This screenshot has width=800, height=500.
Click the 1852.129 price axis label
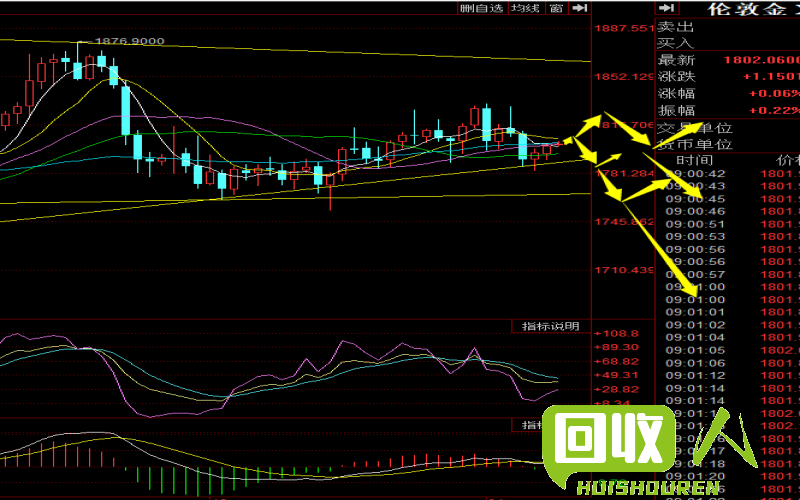pos(624,77)
